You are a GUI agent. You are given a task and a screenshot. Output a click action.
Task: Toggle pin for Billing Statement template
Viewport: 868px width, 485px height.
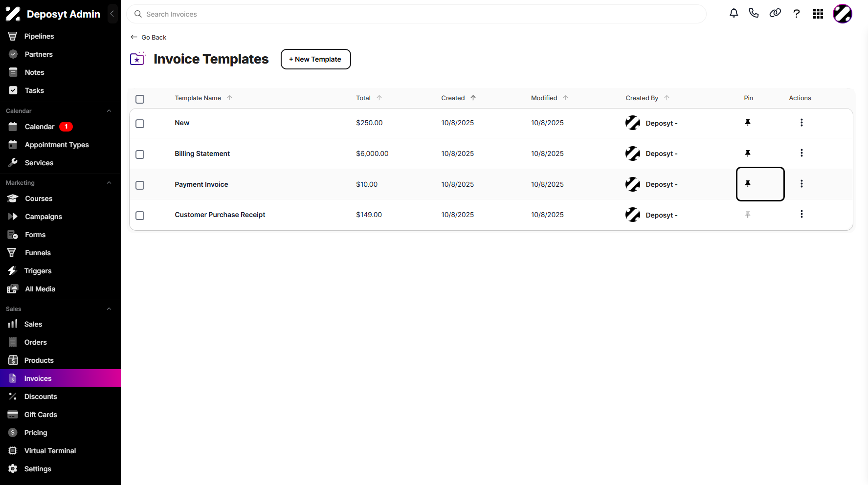tap(748, 154)
